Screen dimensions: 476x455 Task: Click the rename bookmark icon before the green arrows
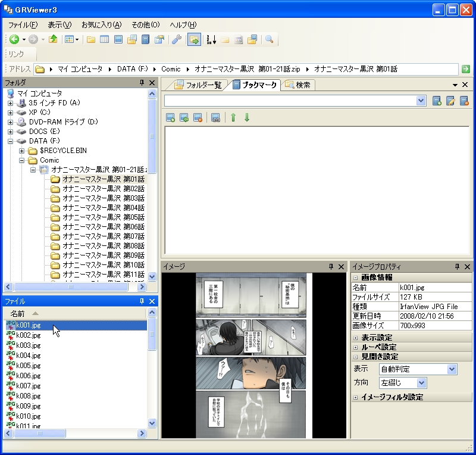(215, 118)
